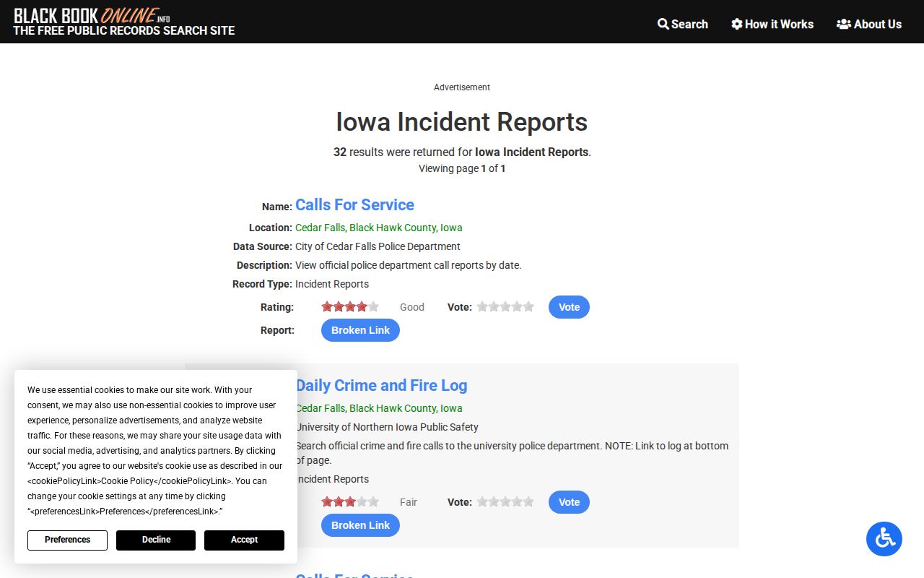Report Broken Link for Calls For Service
The image size is (924, 578).
coord(360,330)
